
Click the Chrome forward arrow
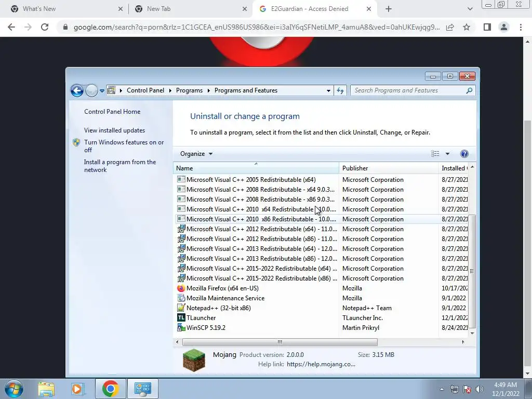pos(28,27)
